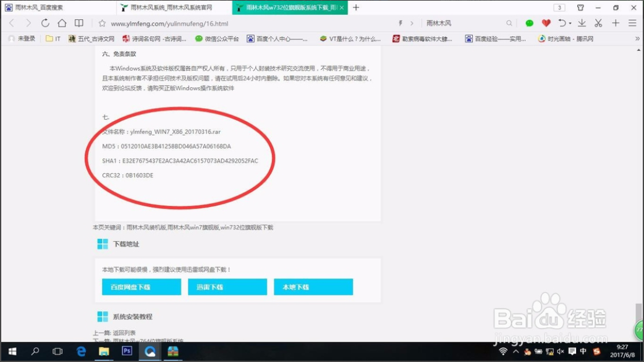Open the taskbar clock and date
Viewport: 644px width, 362px height.
click(x=622, y=351)
